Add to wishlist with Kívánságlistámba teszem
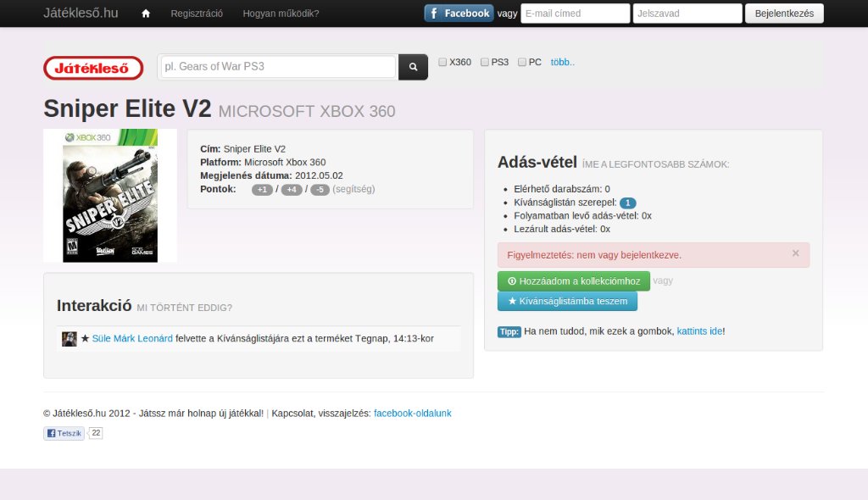This screenshot has height=500, width=868. tap(567, 301)
